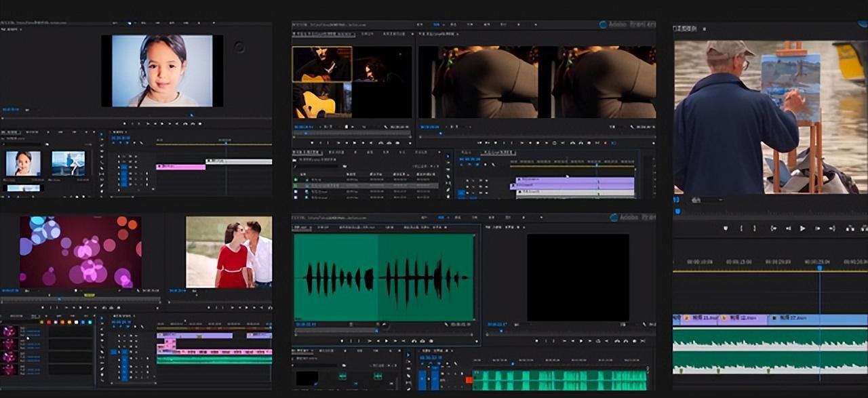Select the pink clip in girl portrait timeline

pos(180,167)
